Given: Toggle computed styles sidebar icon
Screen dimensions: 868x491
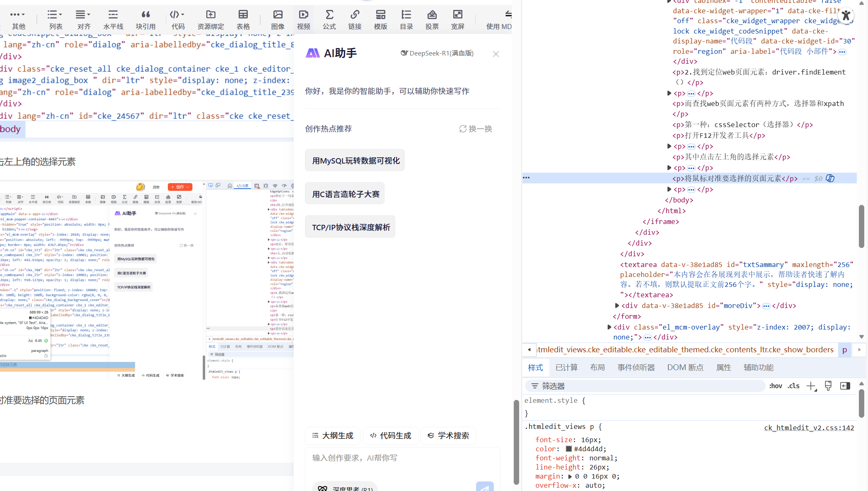Looking at the screenshot, I should [x=845, y=386].
